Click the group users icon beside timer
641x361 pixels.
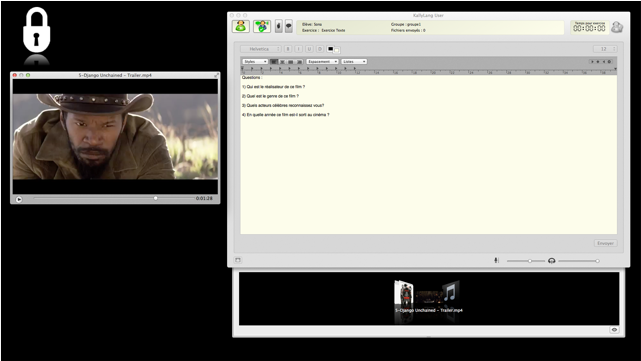[x=617, y=27]
